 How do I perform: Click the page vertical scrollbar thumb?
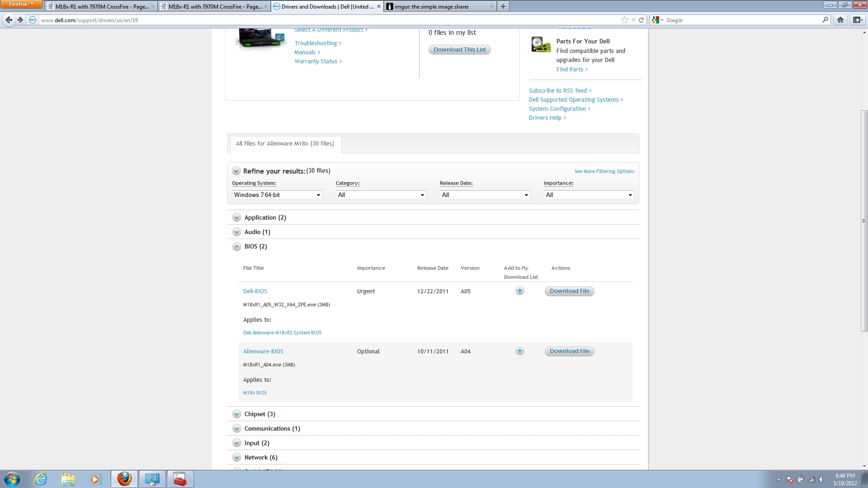pos(864,221)
